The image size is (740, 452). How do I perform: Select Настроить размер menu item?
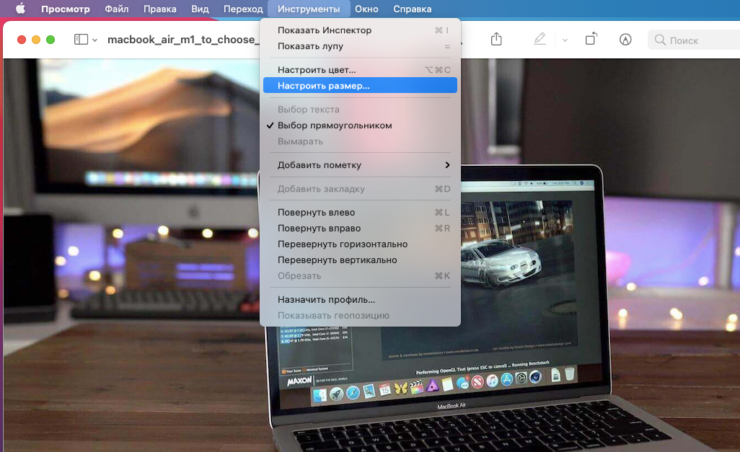[x=323, y=86]
